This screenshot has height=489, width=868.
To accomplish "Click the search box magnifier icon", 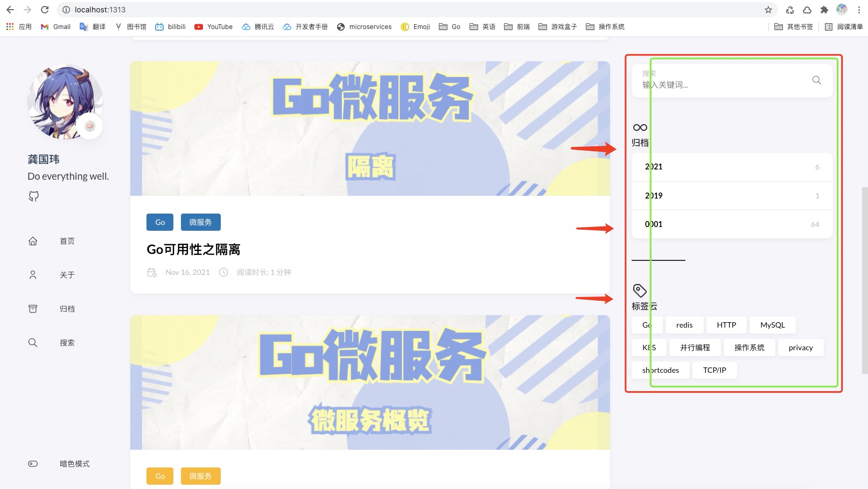I will click(x=817, y=80).
